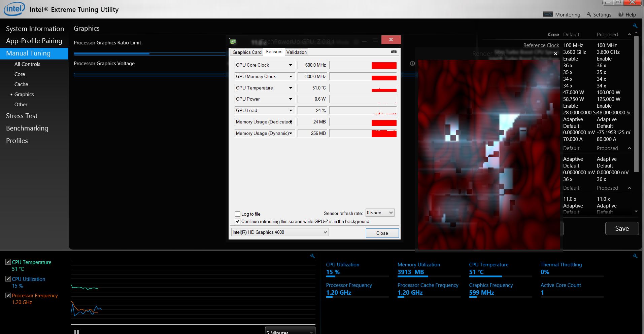
Task: Open Memory Usage (Dynamic) dropdown
Action: [291, 133]
